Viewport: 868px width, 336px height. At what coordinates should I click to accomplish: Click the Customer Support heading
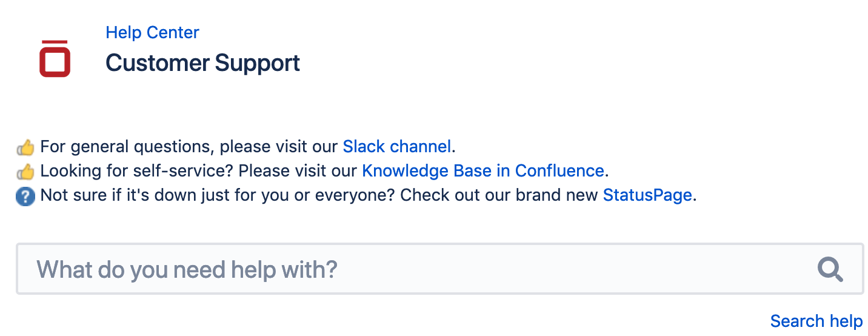(202, 63)
